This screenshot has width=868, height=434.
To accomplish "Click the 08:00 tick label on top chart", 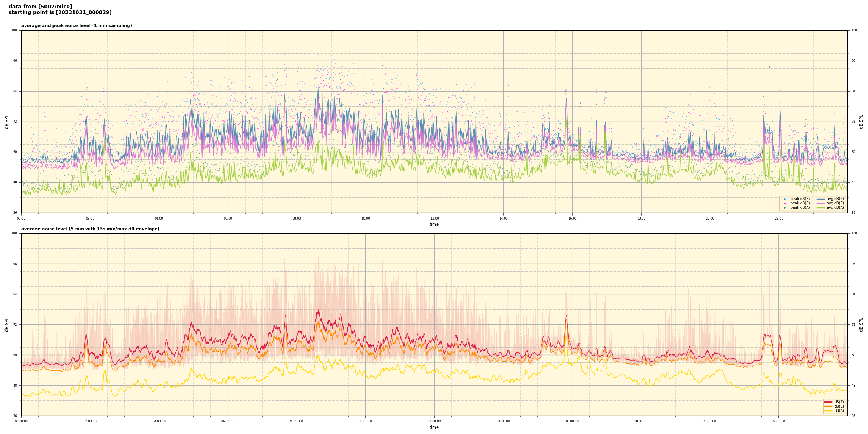I will click(297, 218).
